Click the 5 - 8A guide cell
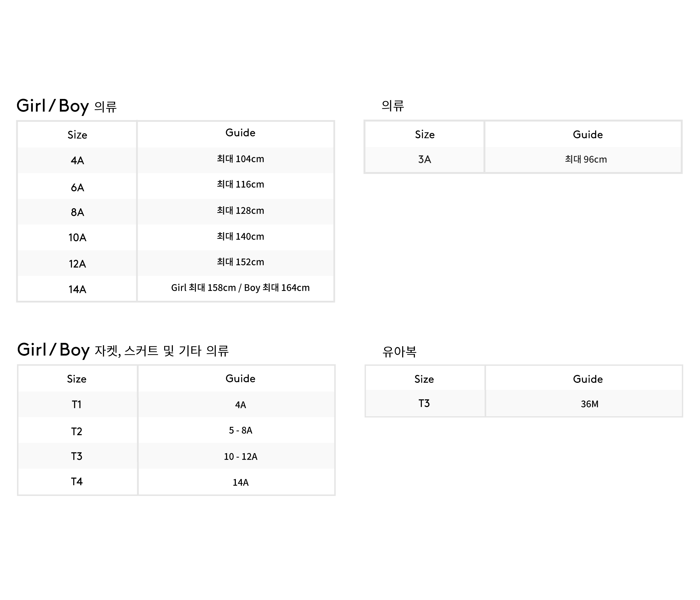 pyautogui.click(x=240, y=430)
